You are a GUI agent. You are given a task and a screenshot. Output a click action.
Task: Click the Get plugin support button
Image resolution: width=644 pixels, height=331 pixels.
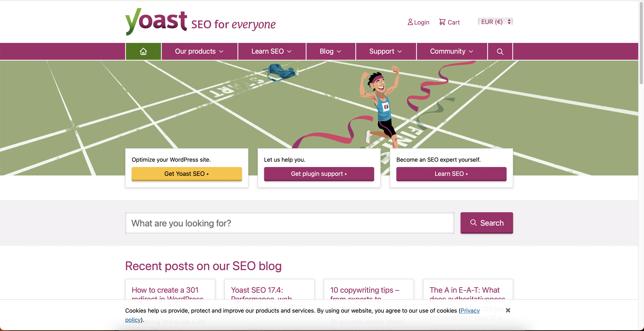click(x=319, y=174)
